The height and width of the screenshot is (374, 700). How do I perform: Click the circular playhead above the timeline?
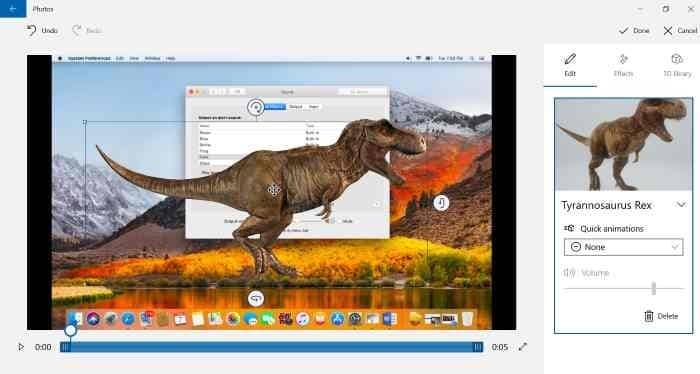(71, 330)
